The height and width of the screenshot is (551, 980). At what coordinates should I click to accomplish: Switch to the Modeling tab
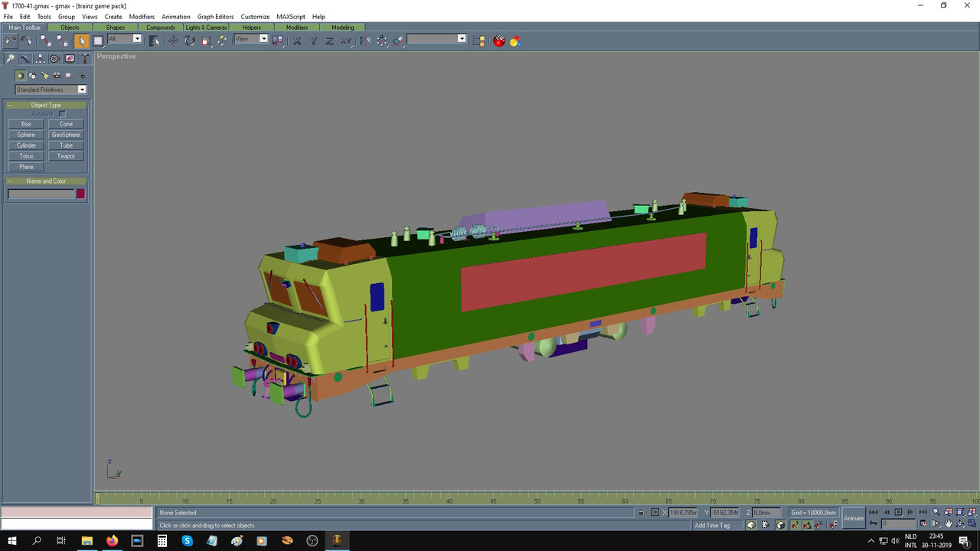click(x=343, y=28)
